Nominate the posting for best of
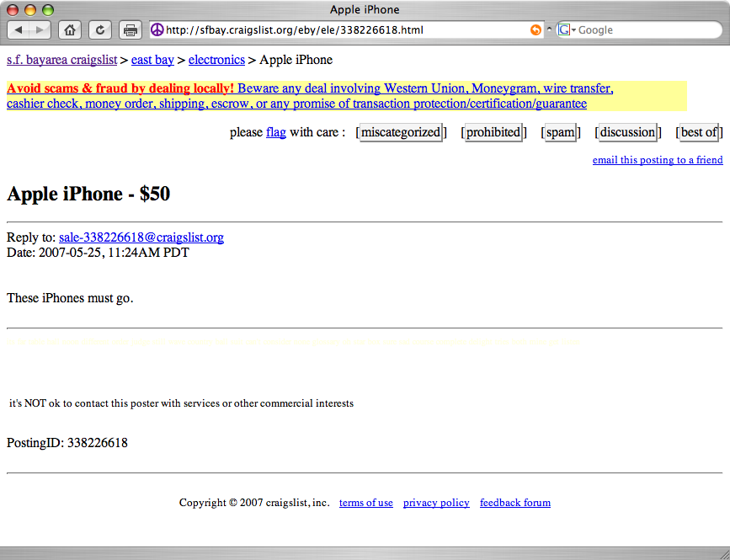The image size is (730, 560). [699, 132]
